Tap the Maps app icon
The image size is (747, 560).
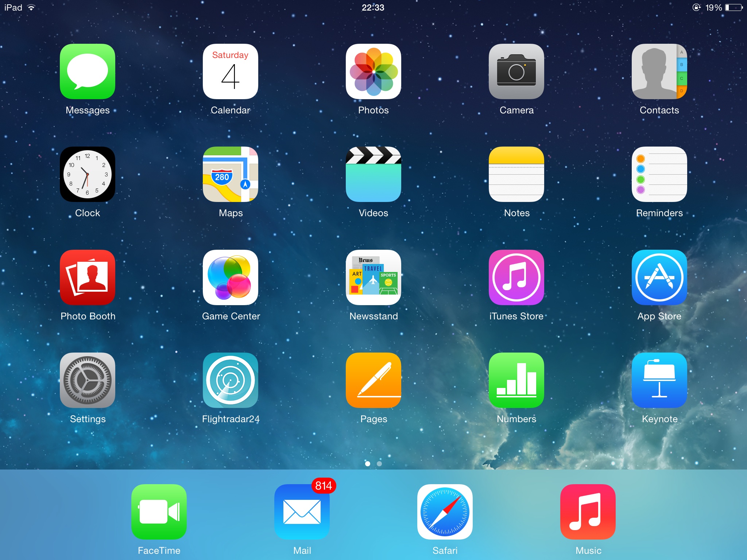(231, 174)
